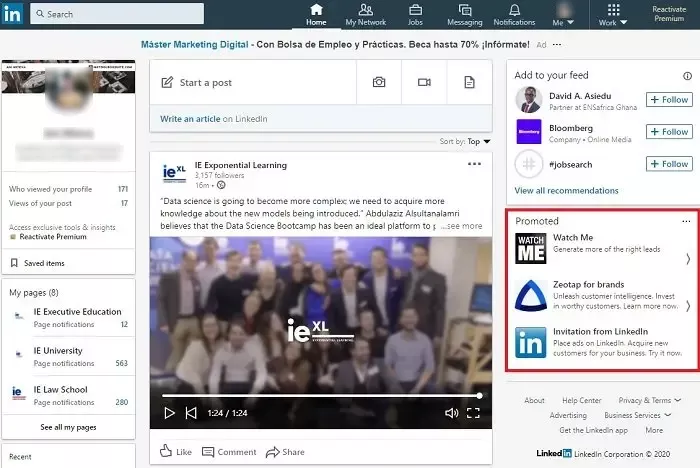This screenshot has height=468, width=700.
Task: Click David A. Asiedu's profile photo
Action: click(529, 100)
